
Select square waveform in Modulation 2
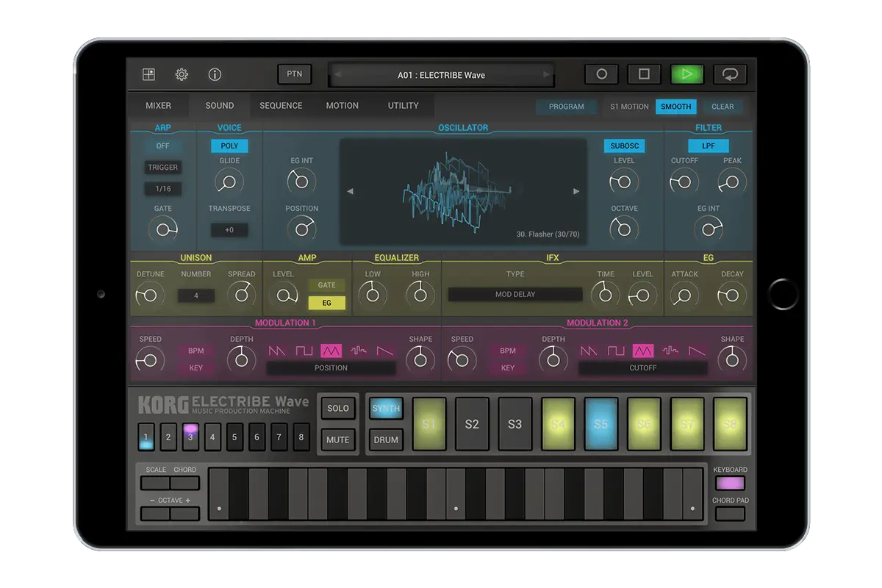pyautogui.click(x=616, y=351)
